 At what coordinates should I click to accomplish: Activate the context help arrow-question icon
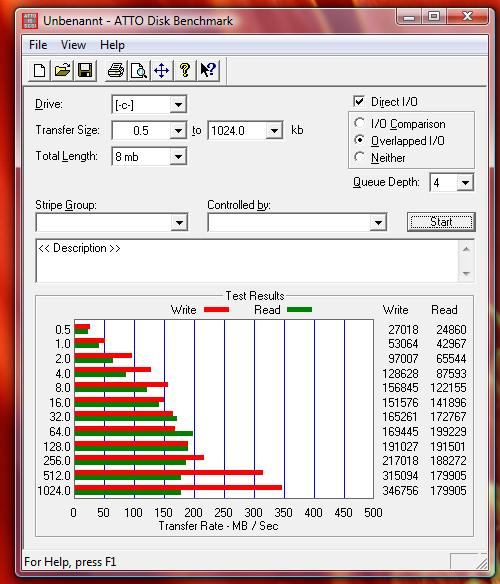click(208, 70)
